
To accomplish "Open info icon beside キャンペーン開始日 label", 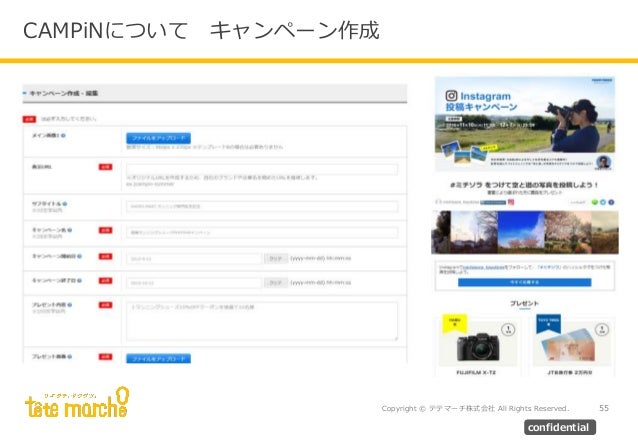I will click(79, 256).
